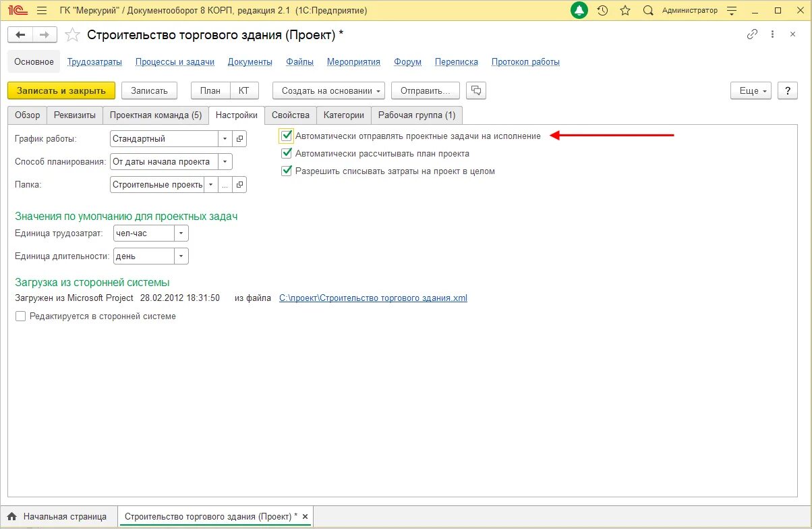The image size is (812, 529).
Task: Open Форум link
Action: pos(407,61)
